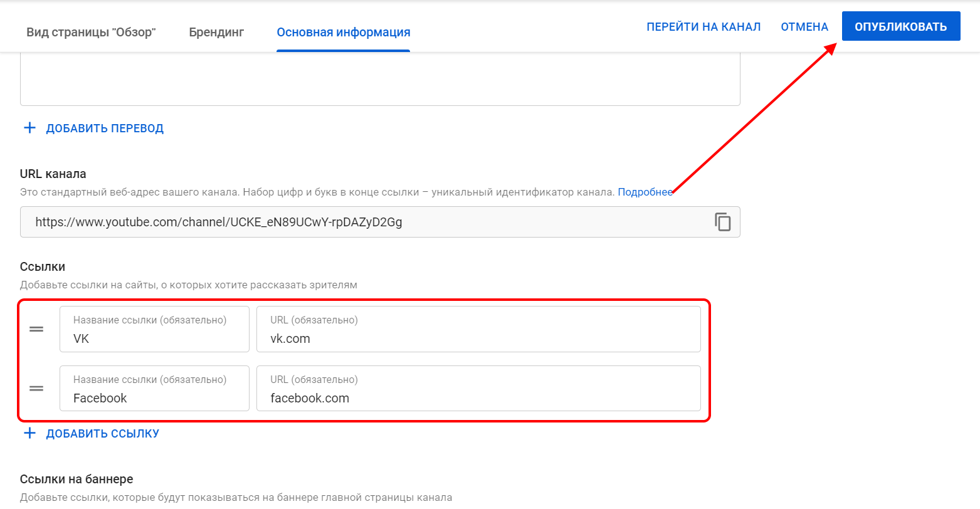Viewport: 980px width, 509px height.
Task: Focus the link title field containing VK
Action: coord(154,338)
